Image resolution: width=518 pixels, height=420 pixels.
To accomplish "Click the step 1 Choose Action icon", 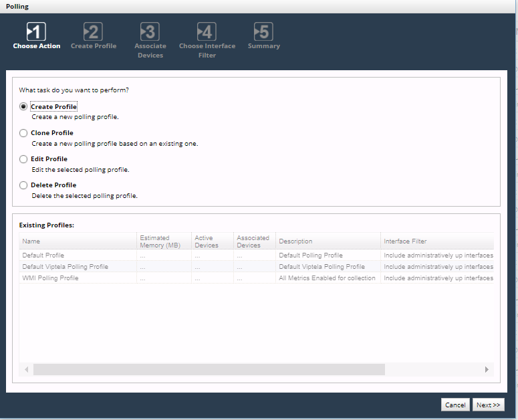I will pyautogui.click(x=36, y=31).
